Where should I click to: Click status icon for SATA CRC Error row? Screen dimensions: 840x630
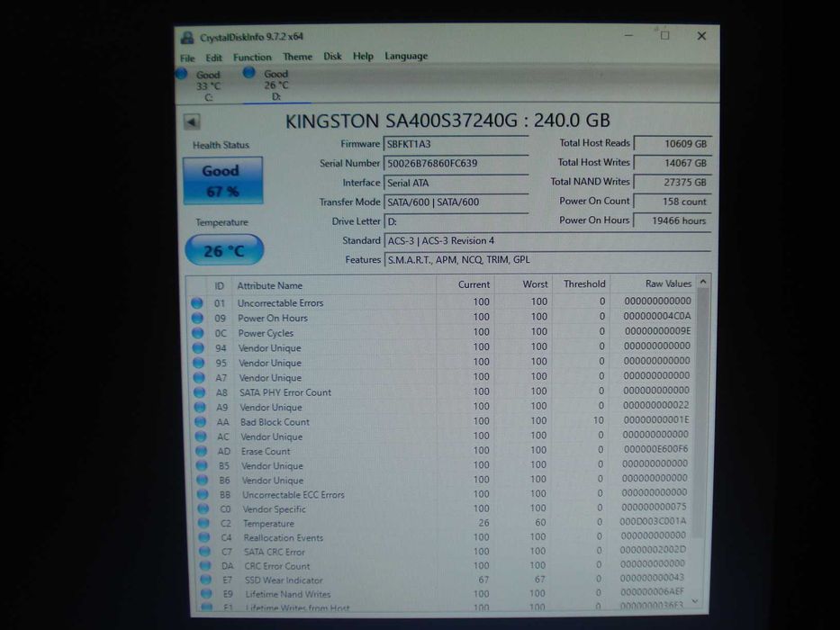point(204,553)
